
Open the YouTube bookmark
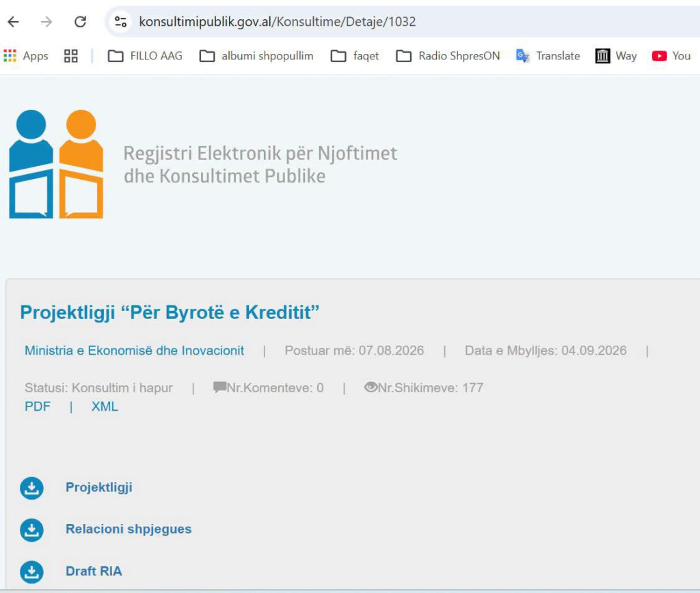(x=671, y=56)
